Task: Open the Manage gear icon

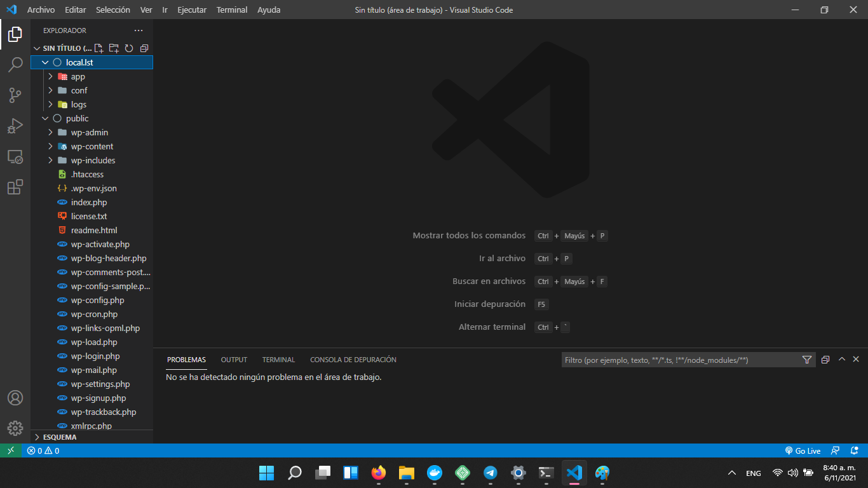Action: pyautogui.click(x=15, y=428)
